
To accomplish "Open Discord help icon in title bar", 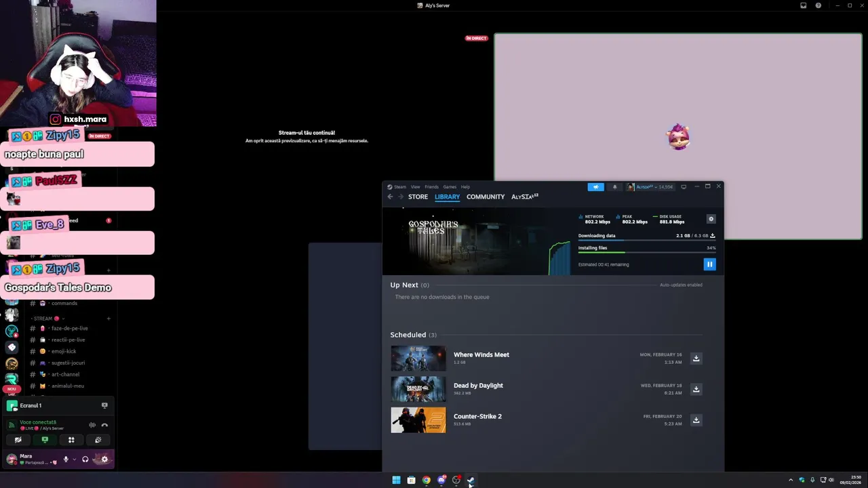I will tap(818, 5).
